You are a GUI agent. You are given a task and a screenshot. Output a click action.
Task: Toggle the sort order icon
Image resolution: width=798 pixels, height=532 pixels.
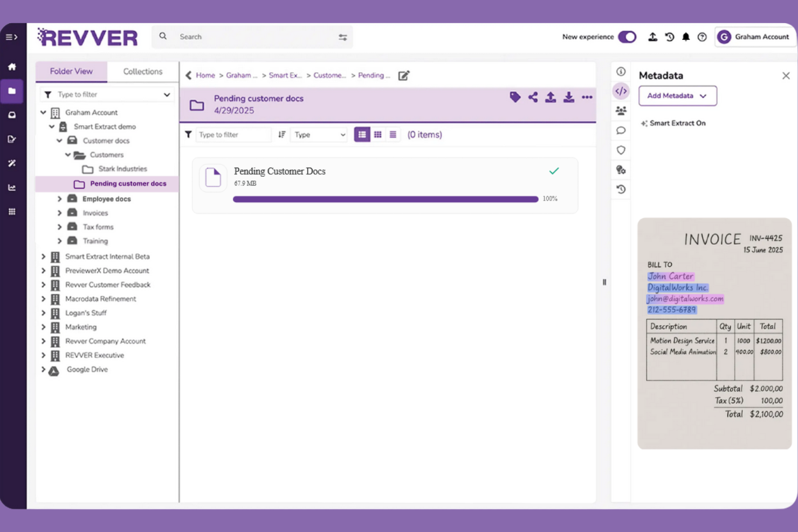click(281, 135)
